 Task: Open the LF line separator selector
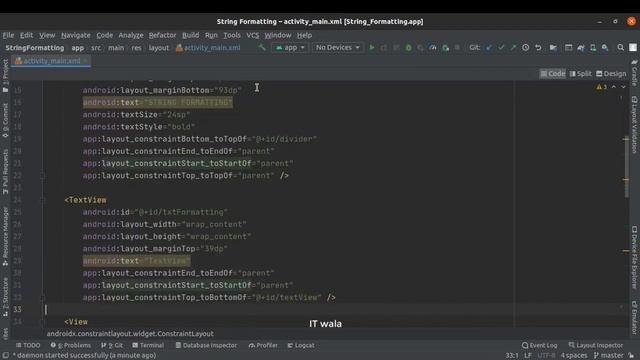528,356
